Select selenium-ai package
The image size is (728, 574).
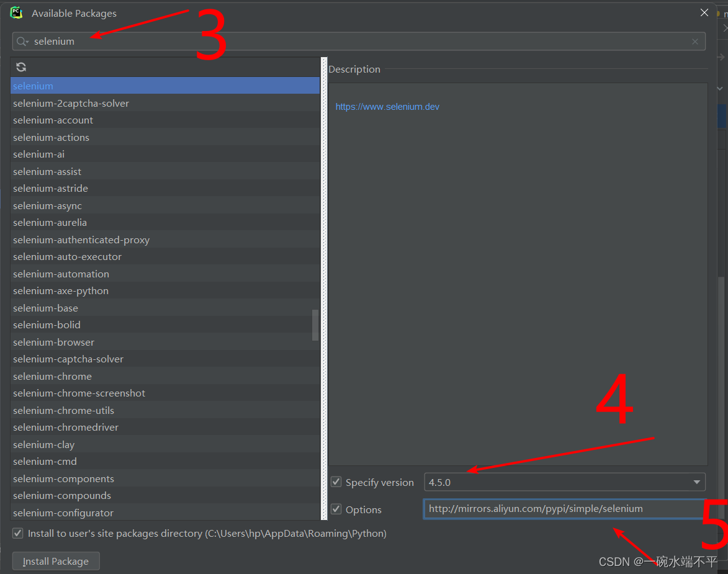click(x=165, y=154)
